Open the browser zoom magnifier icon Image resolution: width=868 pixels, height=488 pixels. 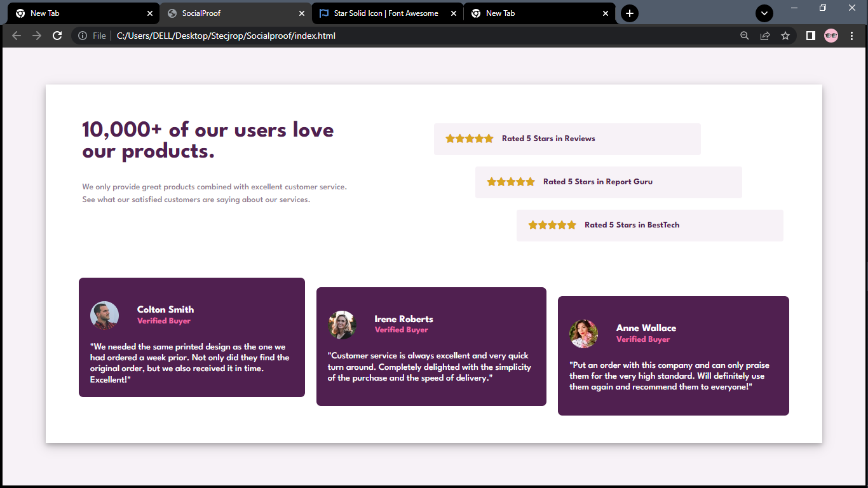click(745, 36)
